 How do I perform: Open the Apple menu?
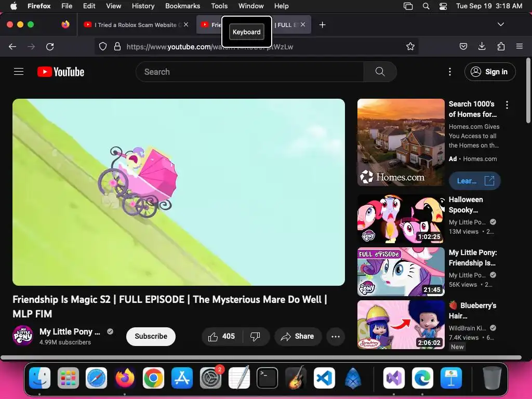click(x=14, y=6)
